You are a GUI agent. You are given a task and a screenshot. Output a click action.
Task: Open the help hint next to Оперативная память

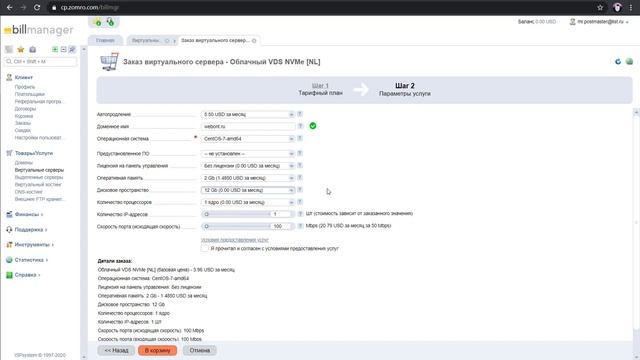point(300,178)
